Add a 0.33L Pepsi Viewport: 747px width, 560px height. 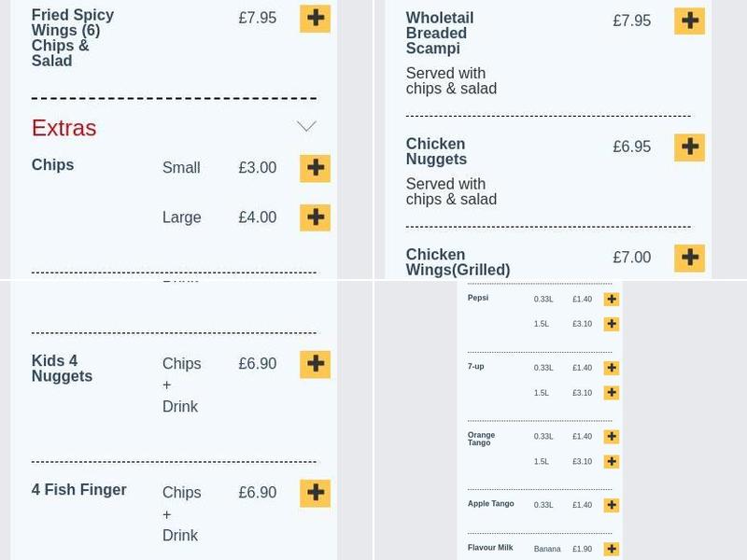pyautogui.click(x=612, y=299)
